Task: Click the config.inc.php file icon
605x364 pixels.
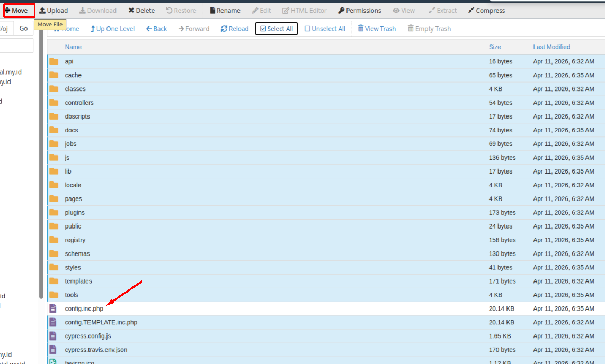Action: pyautogui.click(x=54, y=308)
